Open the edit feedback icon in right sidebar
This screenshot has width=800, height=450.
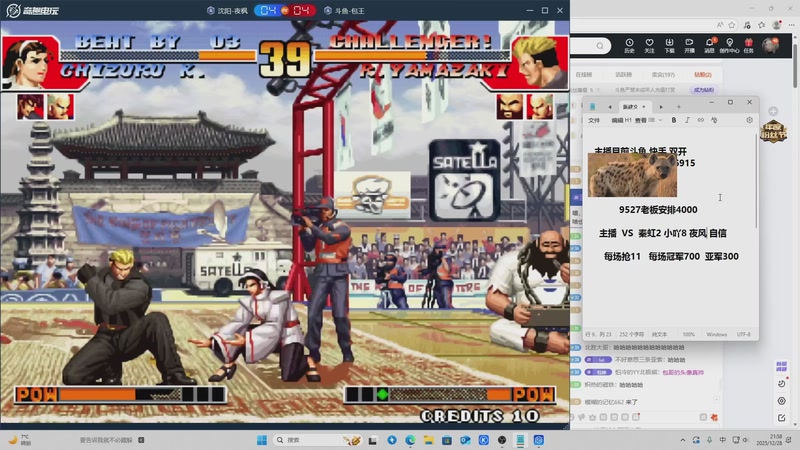coord(782,418)
